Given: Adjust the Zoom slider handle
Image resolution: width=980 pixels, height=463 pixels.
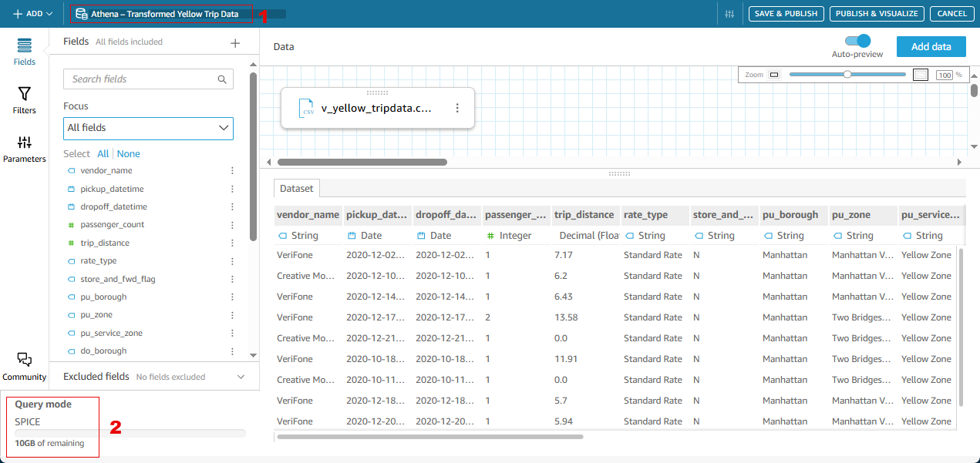Looking at the screenshot, I should 847,75.
